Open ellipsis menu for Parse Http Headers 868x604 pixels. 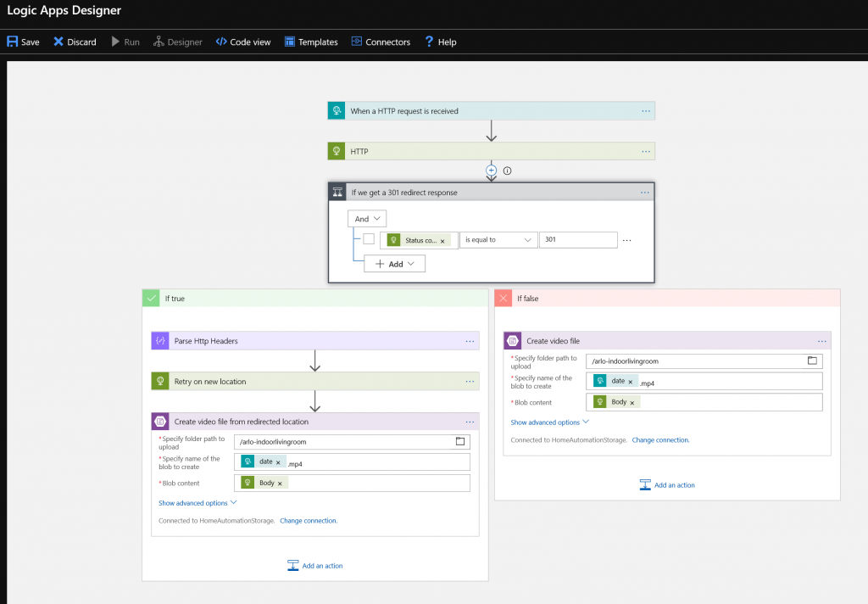[470, 341]
